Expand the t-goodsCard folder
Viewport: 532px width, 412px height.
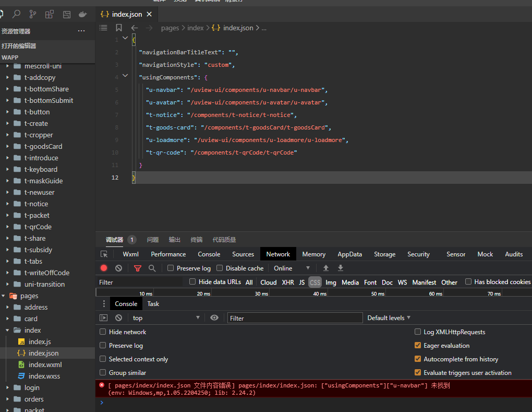coord(43,146)
